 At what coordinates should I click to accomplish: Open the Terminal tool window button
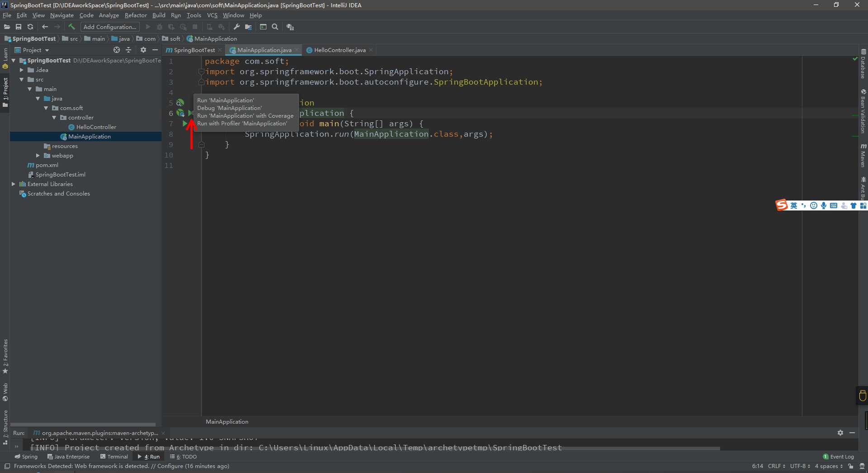(114, 457)
